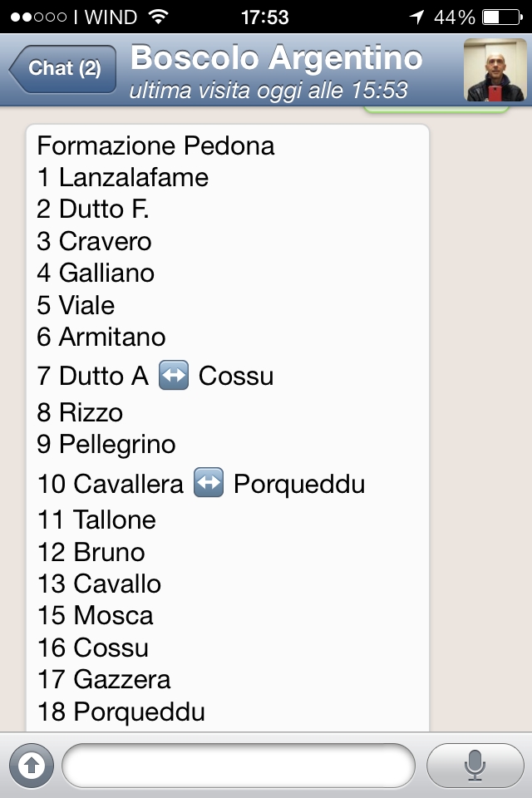Tap the battery indicator icon

click(502, 17)
